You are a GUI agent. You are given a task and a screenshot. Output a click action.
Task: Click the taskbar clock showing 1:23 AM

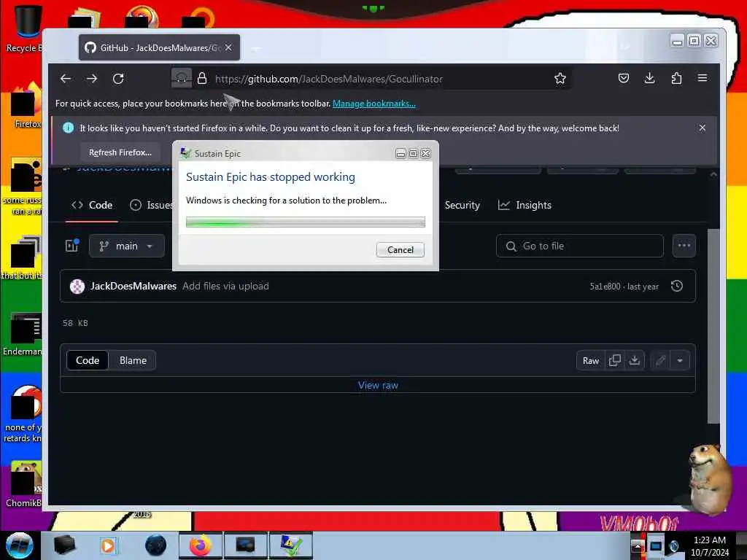click(710, 545)
